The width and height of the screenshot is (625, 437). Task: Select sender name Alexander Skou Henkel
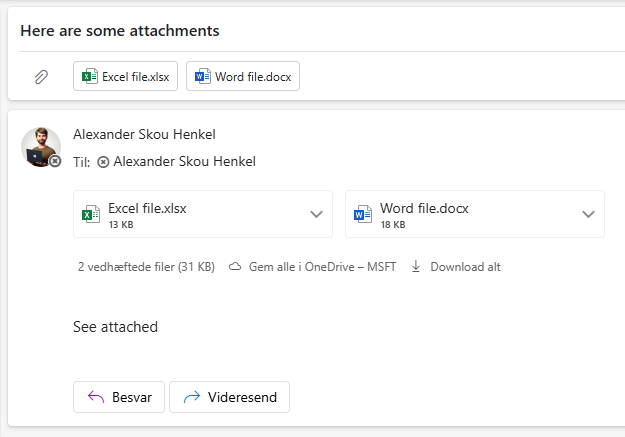click(144, 134)
